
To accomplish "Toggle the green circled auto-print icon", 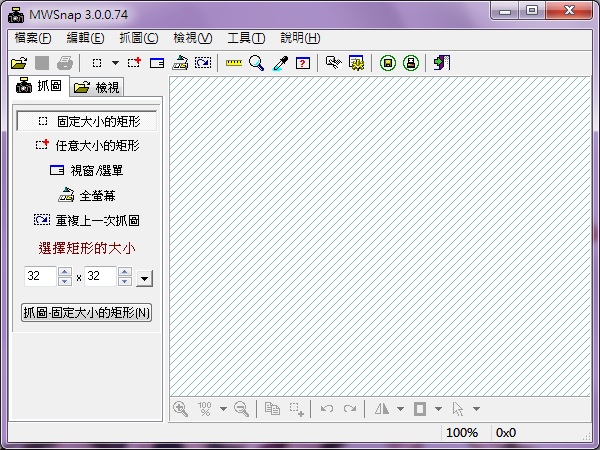I will pos(411,63).
